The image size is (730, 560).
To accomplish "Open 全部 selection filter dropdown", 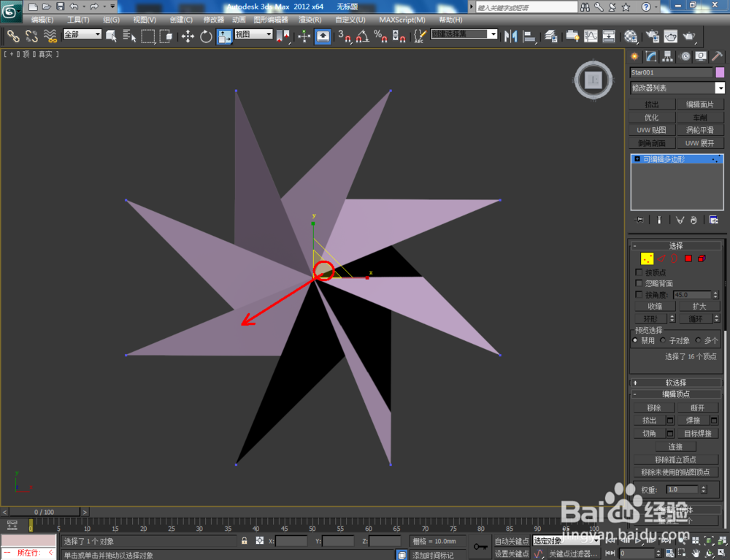I will 82,34.
